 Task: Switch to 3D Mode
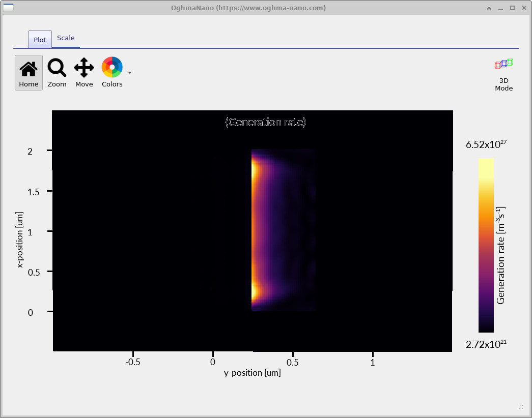click(x=504, y=75)
